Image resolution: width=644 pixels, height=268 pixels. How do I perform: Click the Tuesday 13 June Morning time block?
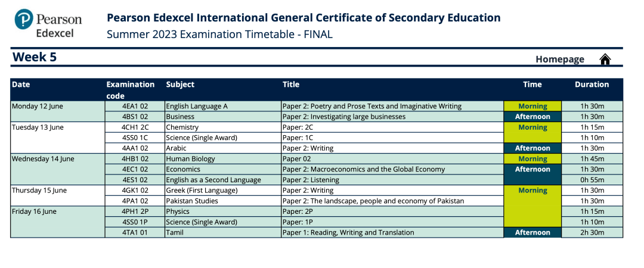pos(532,133)
